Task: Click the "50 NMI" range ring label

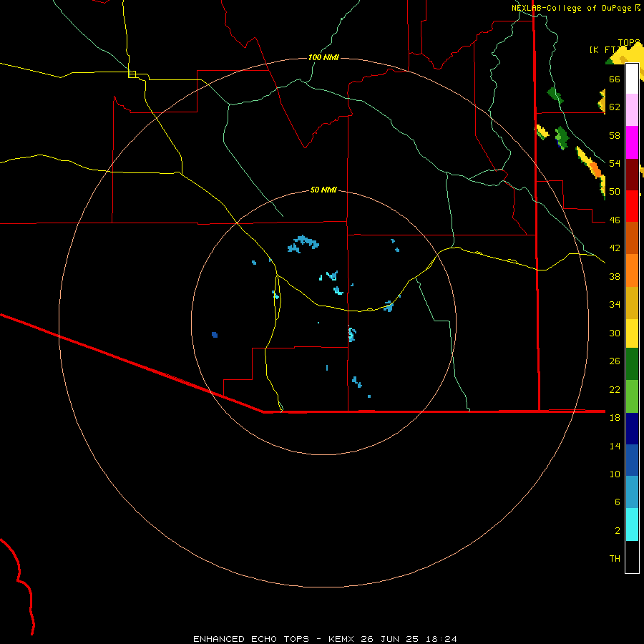Action: [323, 190]
